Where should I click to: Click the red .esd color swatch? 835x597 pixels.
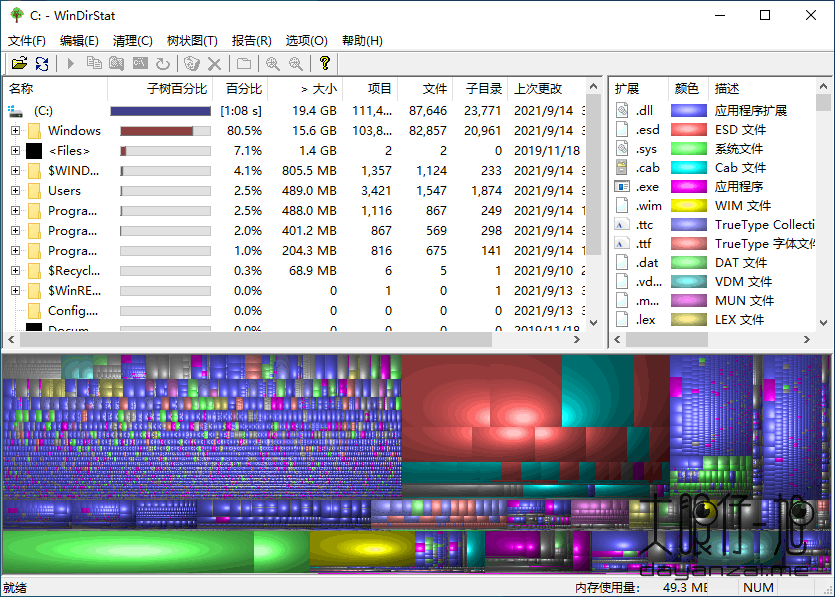point(689,129)
